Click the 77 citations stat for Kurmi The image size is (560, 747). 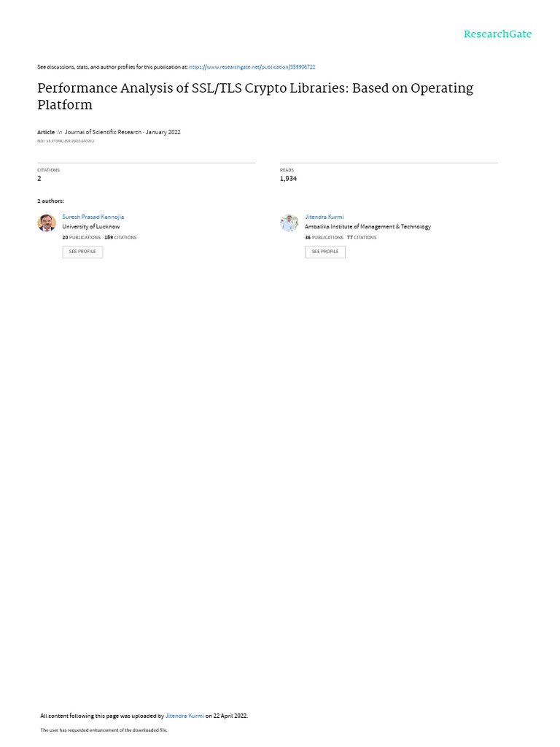click(x=362, y=237)
